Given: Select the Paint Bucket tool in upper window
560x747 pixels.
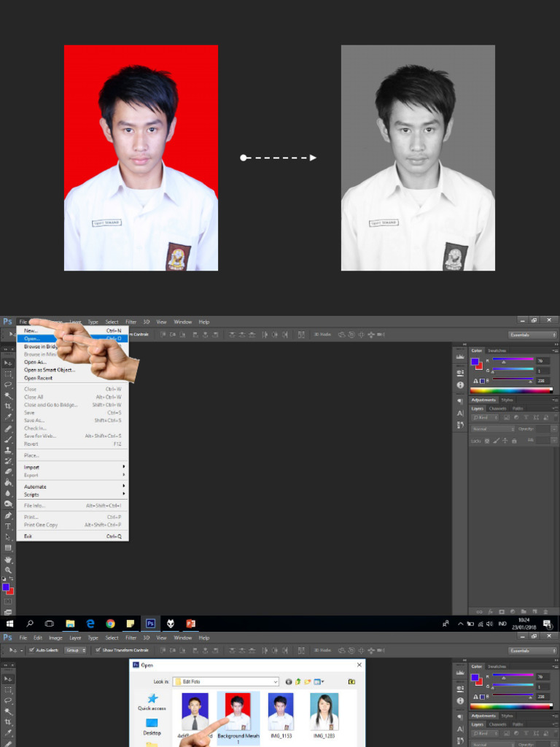Looking at the screenshot, I should pyautogui.click(x=8, y=482).
